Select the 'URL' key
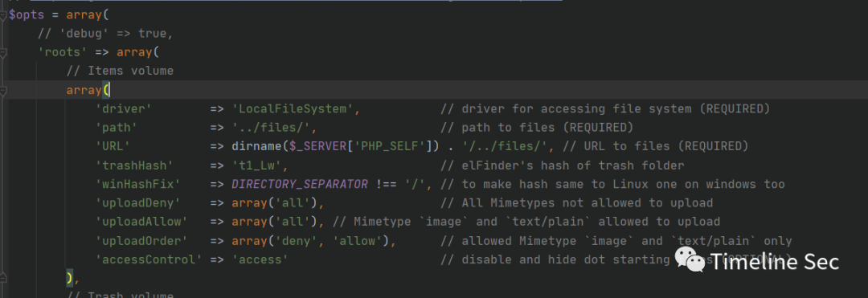 tap(113, 146)
